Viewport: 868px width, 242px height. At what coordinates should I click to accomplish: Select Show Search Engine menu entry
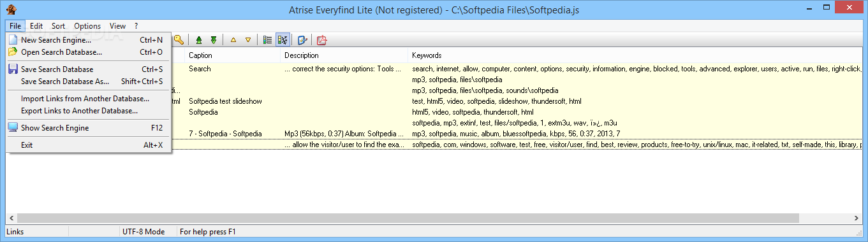[88, 128]
